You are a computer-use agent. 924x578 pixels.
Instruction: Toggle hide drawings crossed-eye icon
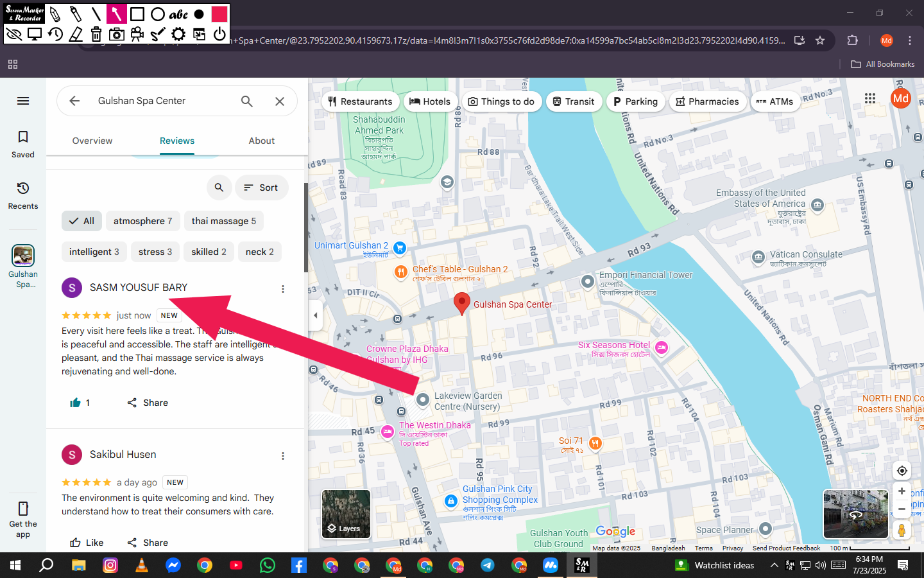(x=14, y=34)
